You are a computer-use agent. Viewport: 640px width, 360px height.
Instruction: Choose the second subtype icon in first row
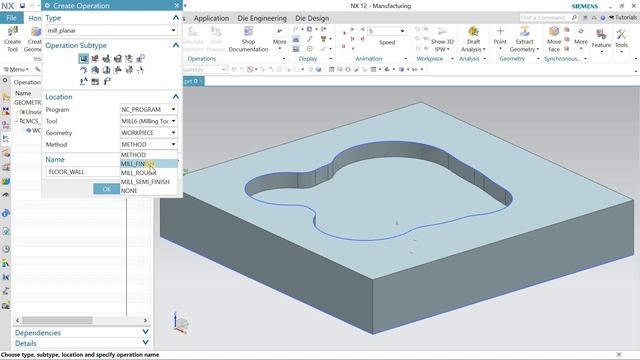[95, 59]
